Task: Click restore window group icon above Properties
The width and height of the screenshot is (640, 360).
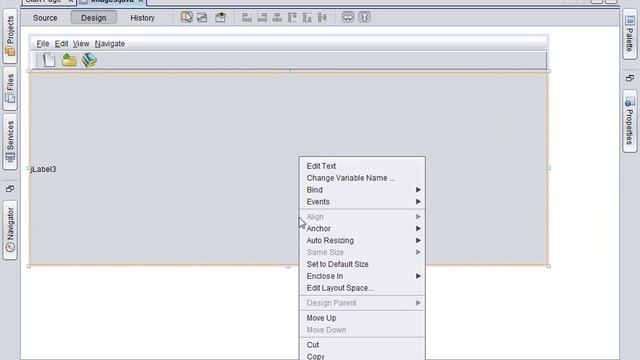Action: tap(630, 78)
